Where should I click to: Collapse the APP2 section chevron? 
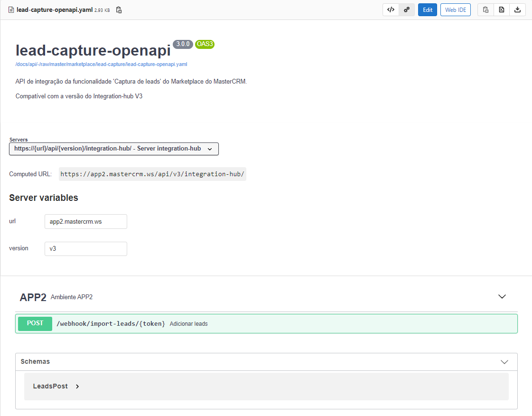[502, 296]
